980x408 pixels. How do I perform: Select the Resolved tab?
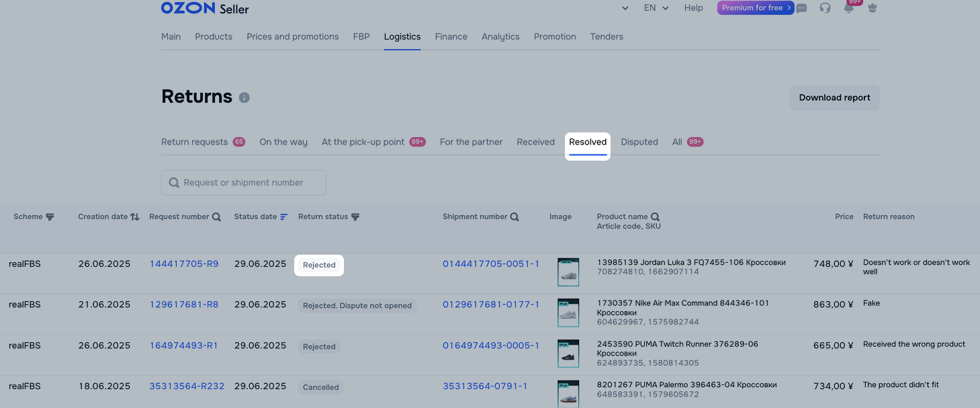(588, 142)
